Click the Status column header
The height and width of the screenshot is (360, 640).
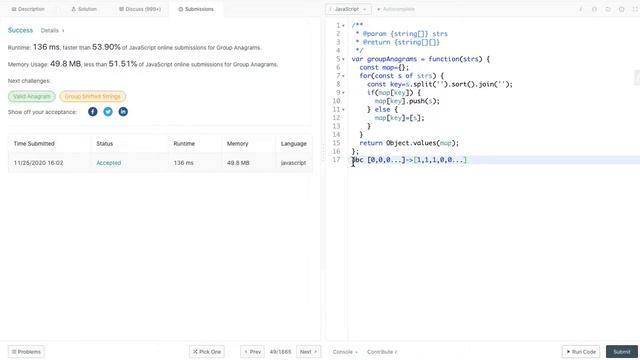click(x=104, y=144)
